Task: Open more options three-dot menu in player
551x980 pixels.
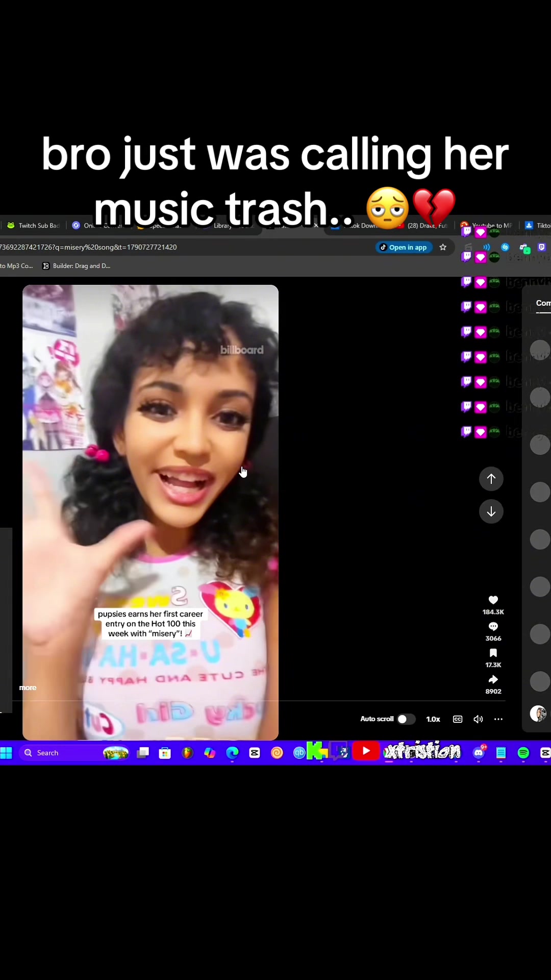Action: 498,719
